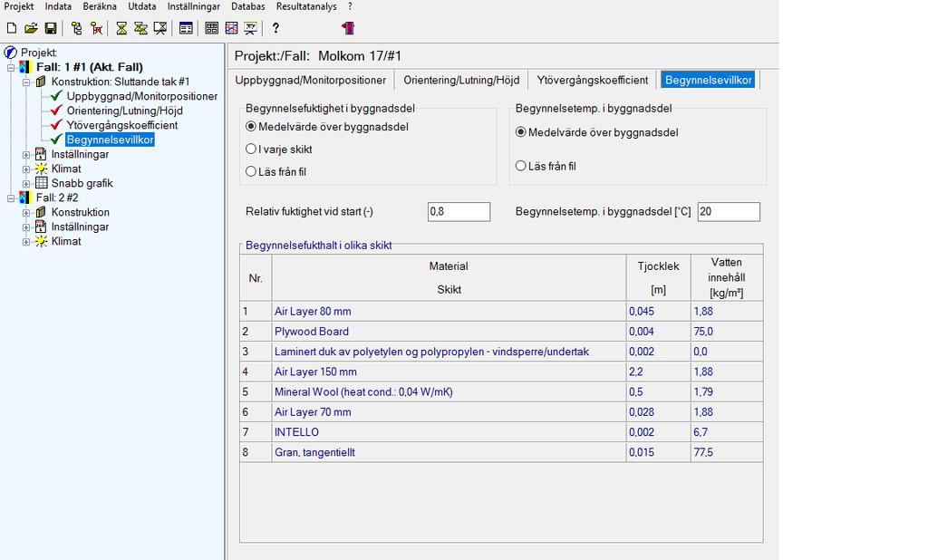Screen dimensions: 928x560
Task: Open the result graphs chart icon
Action: [x=231, y=28]
